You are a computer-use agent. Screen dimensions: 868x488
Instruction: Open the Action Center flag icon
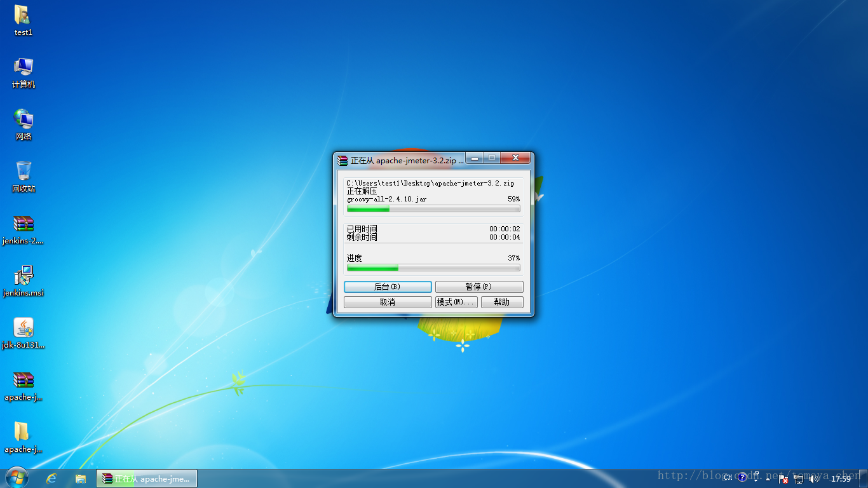point(783,479)
